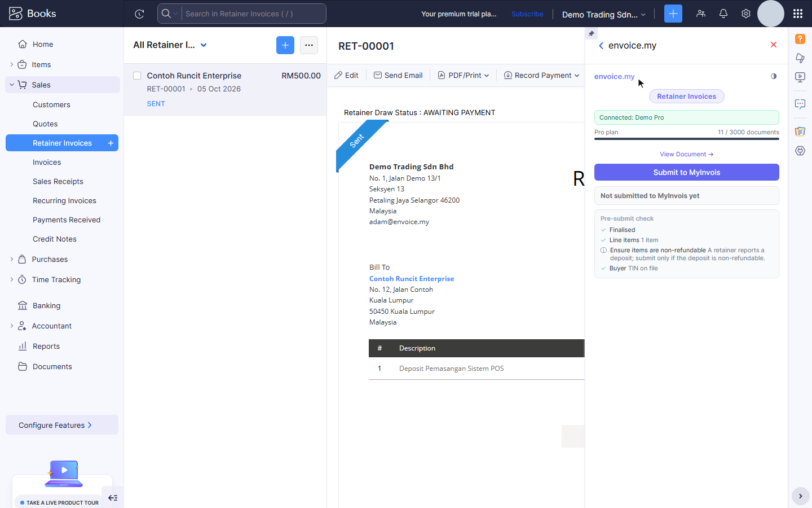Select the Contoh Runcit Enterprise invoice checkbox
The width and height of the screenshot is (812, 508).
pos(137,76)
